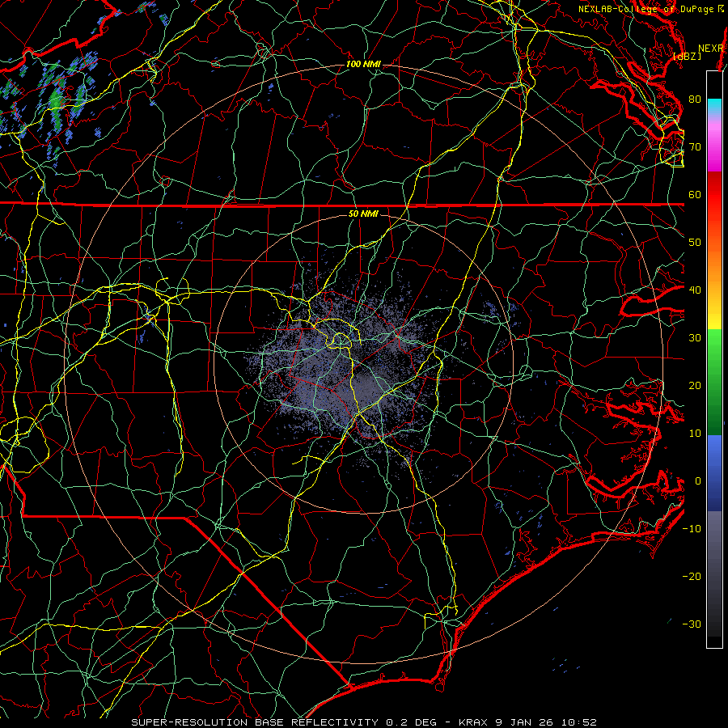Click the KRAX station identifier in the caption
This screenshot has height=728, width=728.
(x=472, y=722)
